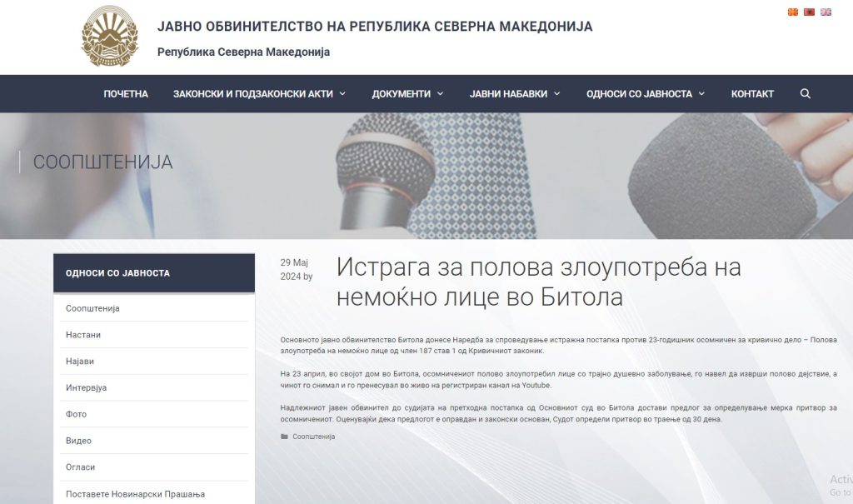
Task: Switch site language to Albanian flag
Action: (x=809, y=12)
